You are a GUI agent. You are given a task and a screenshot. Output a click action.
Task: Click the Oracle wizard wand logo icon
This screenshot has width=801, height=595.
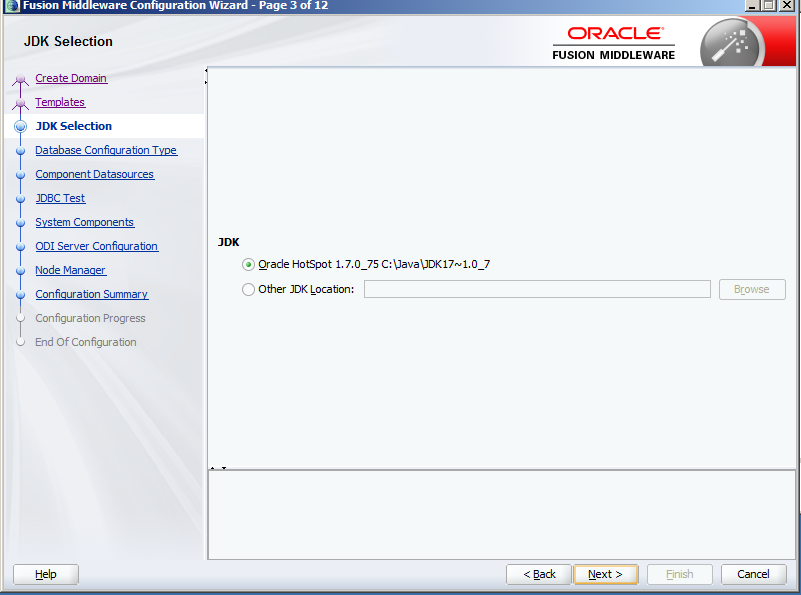pos(731,44)
